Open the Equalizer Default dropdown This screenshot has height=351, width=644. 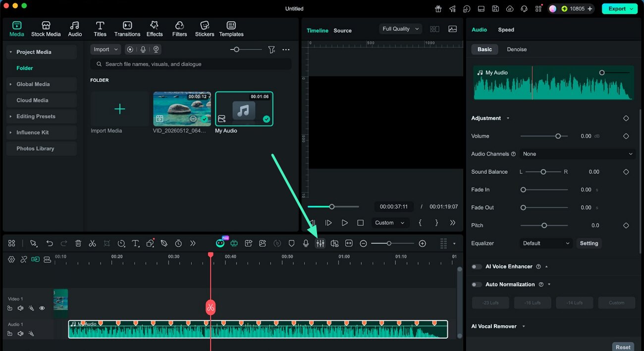pyautogui.click(x=546, y=243)
